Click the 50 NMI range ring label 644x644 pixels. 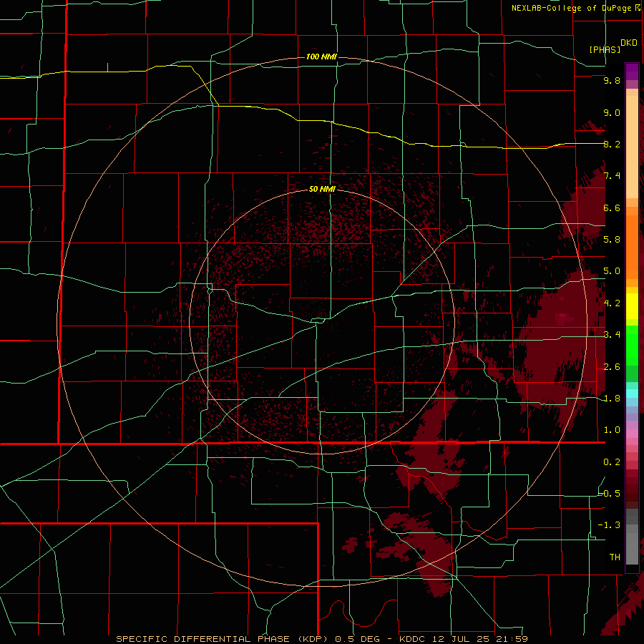point(323,189)
